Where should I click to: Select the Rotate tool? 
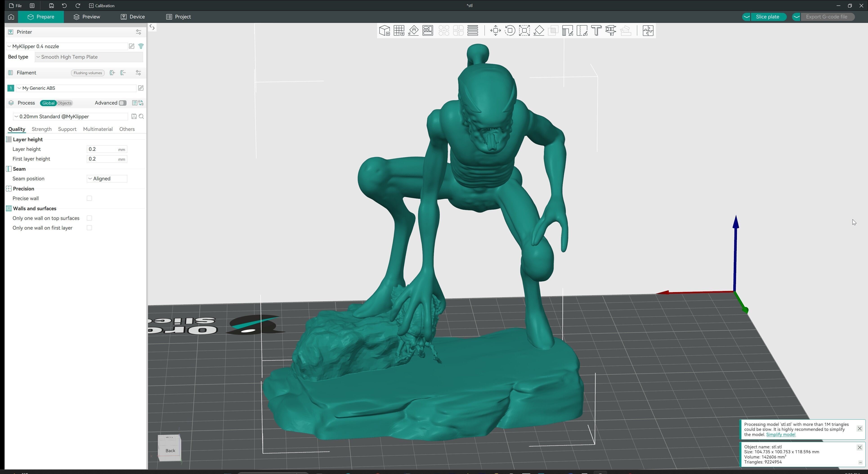point(510,31)
